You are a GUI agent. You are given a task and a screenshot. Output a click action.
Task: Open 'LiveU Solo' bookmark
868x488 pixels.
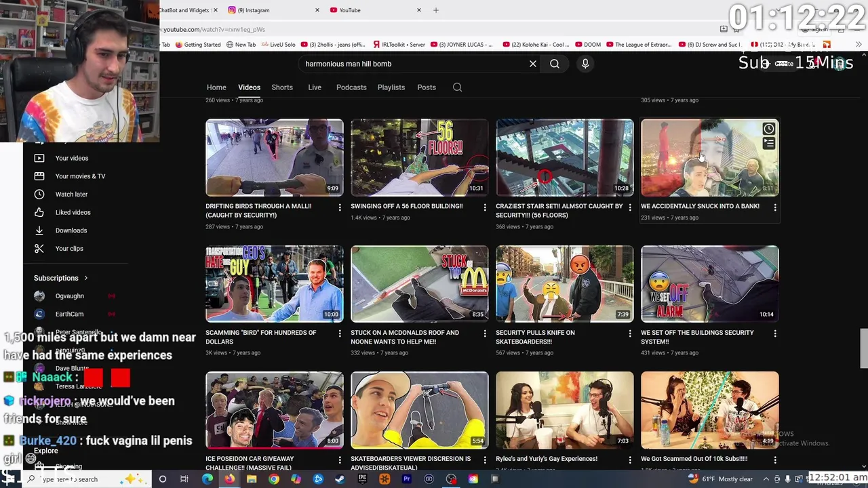278,45
